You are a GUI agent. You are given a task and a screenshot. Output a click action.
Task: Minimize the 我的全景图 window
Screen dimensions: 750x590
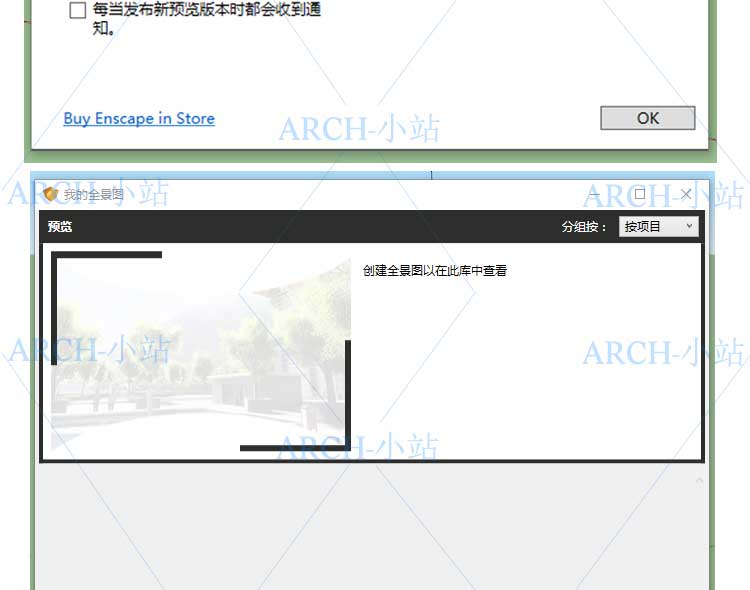pos(595,194)
